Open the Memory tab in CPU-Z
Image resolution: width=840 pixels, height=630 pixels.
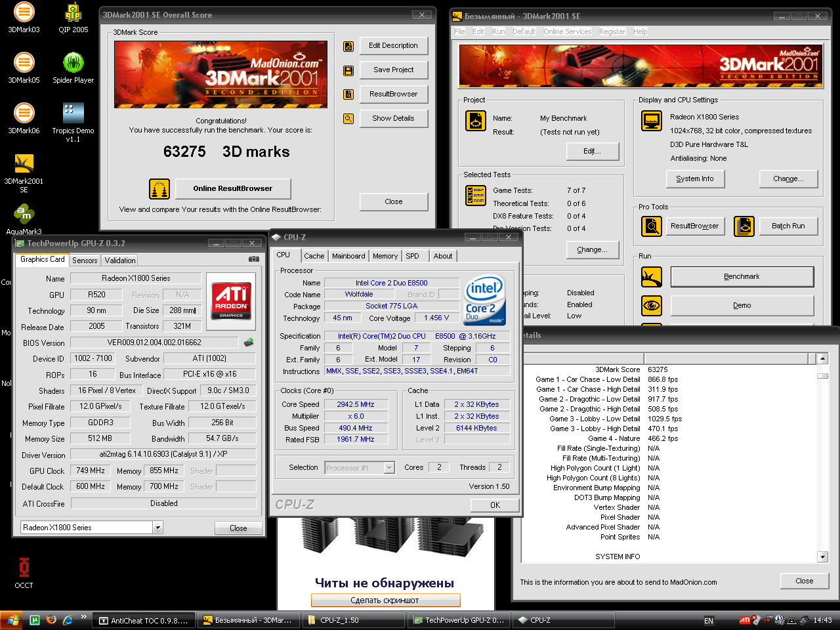(x=385, y=256)
